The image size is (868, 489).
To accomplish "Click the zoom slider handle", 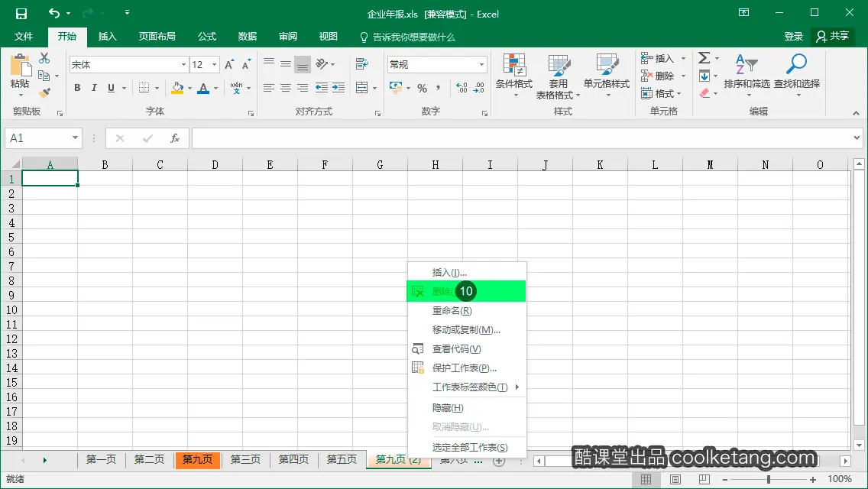I will click(769, 479).
